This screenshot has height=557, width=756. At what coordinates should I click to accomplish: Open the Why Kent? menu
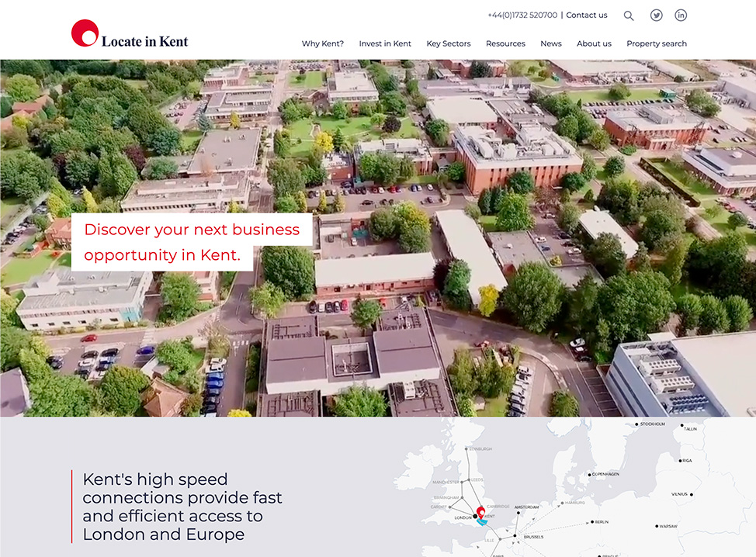[323, 44]
